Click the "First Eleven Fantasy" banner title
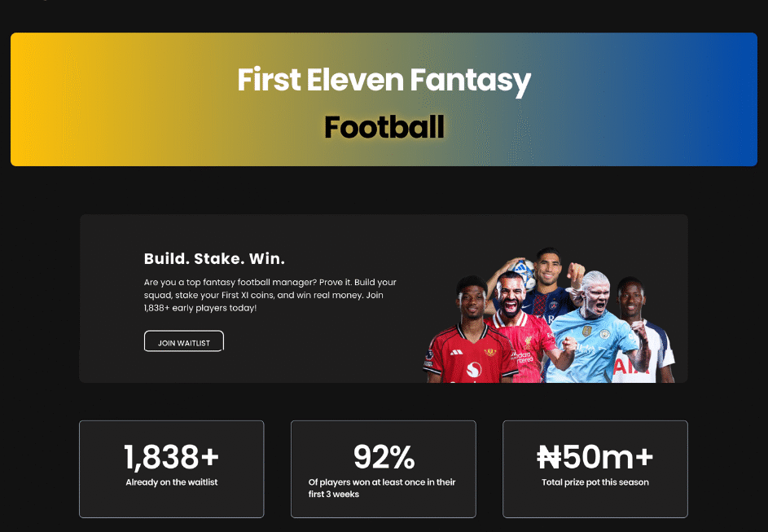This screenshot has height=532, width=768. pos(384,80)
